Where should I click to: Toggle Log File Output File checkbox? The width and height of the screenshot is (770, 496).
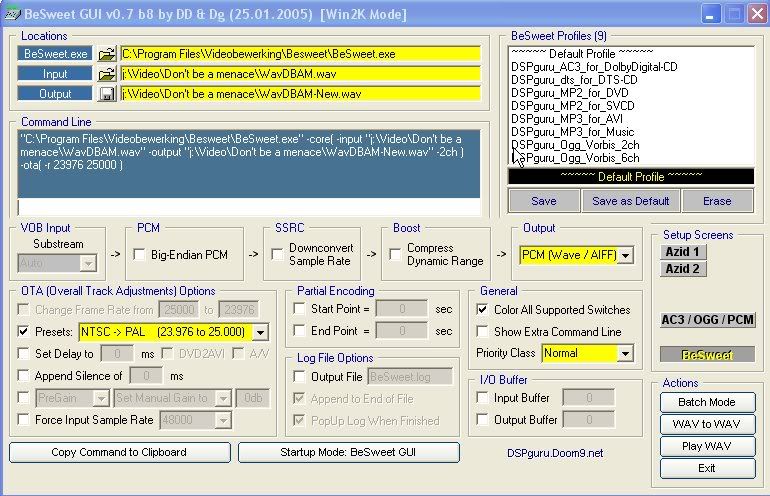(x=299, y=377)
